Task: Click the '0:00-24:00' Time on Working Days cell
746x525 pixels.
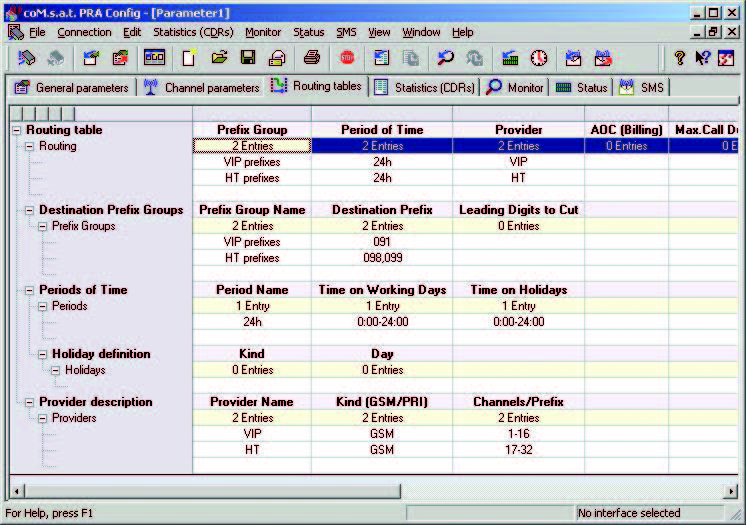Action: [x=382, y=322]
